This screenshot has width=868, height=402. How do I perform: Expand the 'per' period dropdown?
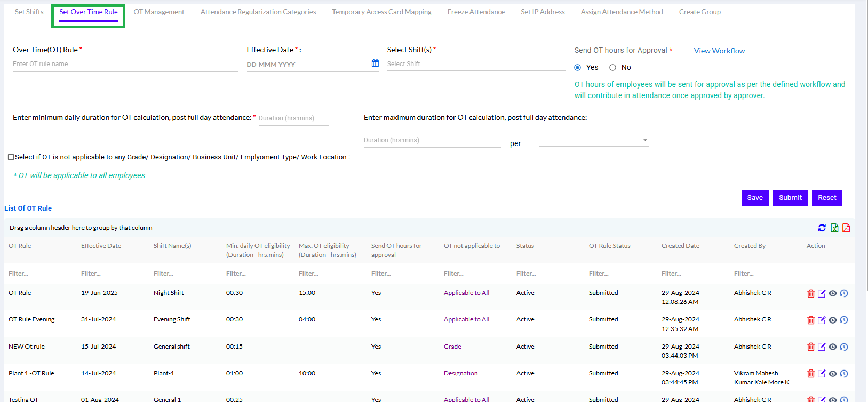594,140
